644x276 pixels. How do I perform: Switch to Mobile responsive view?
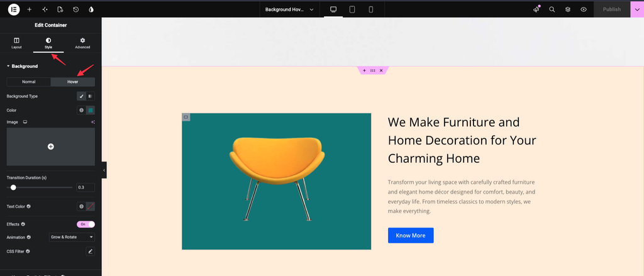coord(371,9)
